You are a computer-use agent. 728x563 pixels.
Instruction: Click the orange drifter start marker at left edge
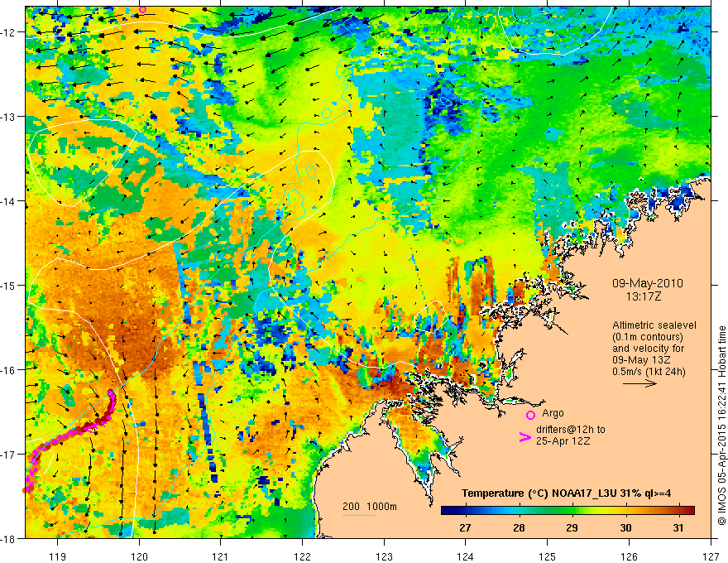coord(24,489)
